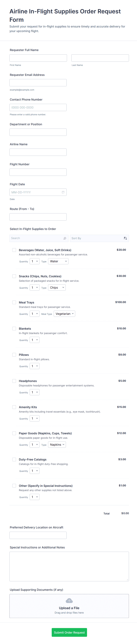The image size is (137, 644).
Task: Click the Flight Number input field
Action: click(x=38, y=172)
